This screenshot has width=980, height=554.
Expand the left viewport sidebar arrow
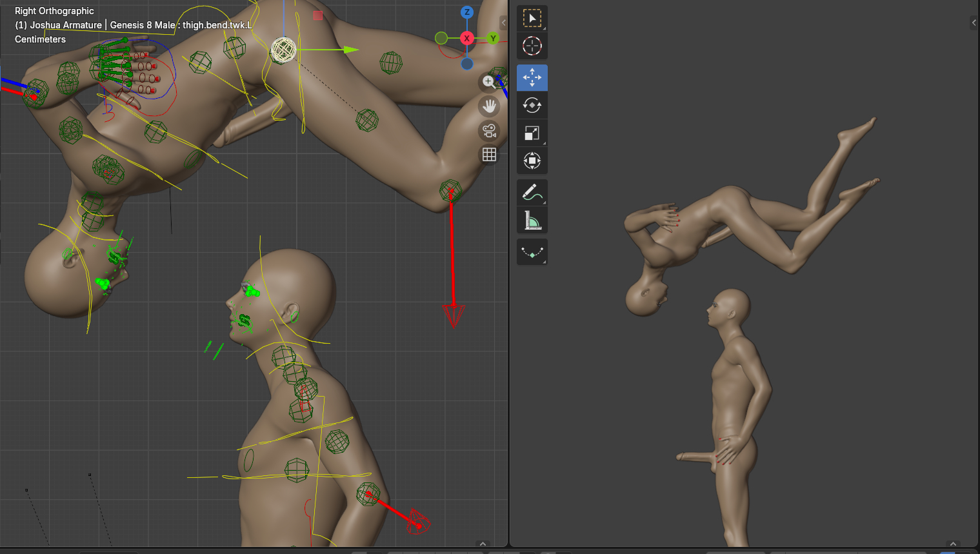[x=503, y=23]
